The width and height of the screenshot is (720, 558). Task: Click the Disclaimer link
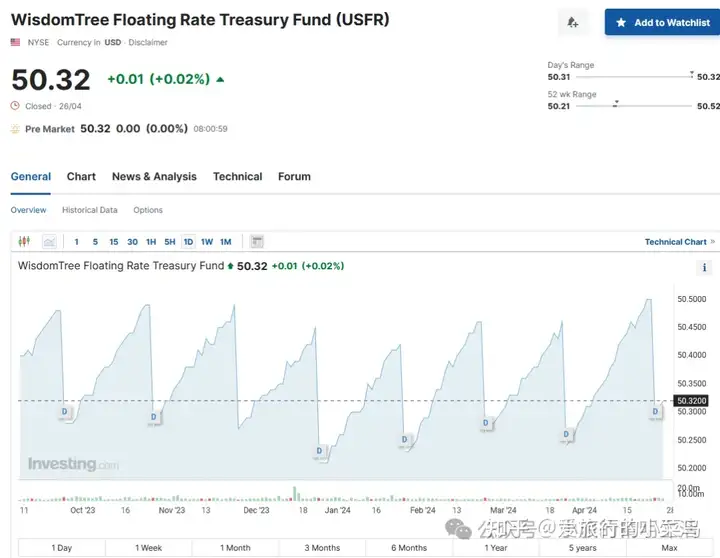click(x=148, y=42)
